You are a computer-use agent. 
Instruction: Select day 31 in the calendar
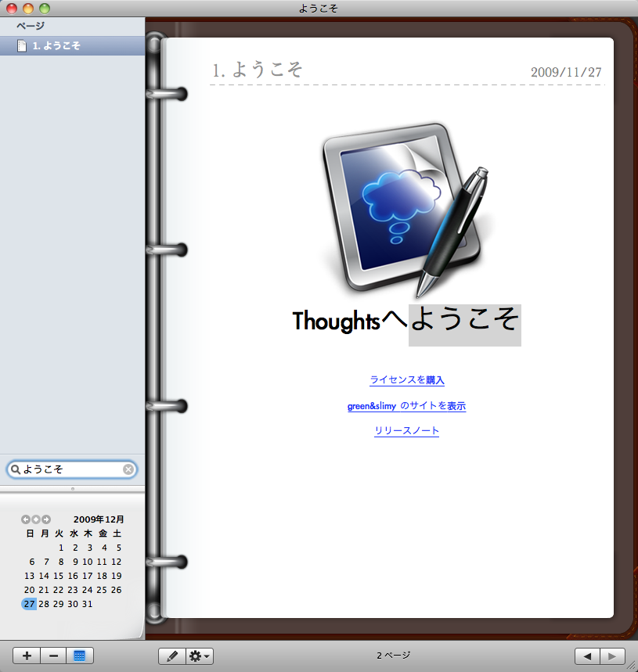pyautogui.click(x=88, y=604)
